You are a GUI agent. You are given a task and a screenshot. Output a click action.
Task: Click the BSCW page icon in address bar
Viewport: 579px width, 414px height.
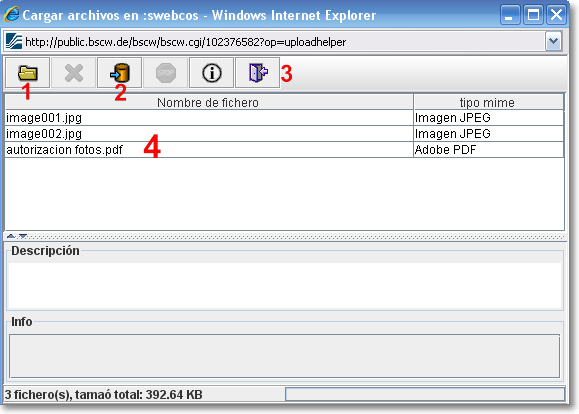(x=14, y=41)
